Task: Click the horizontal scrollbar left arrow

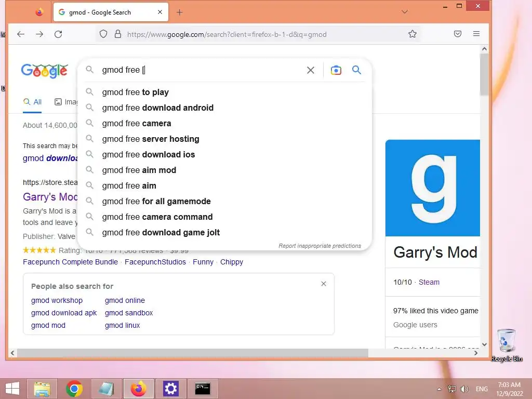Action: point(12,353)
